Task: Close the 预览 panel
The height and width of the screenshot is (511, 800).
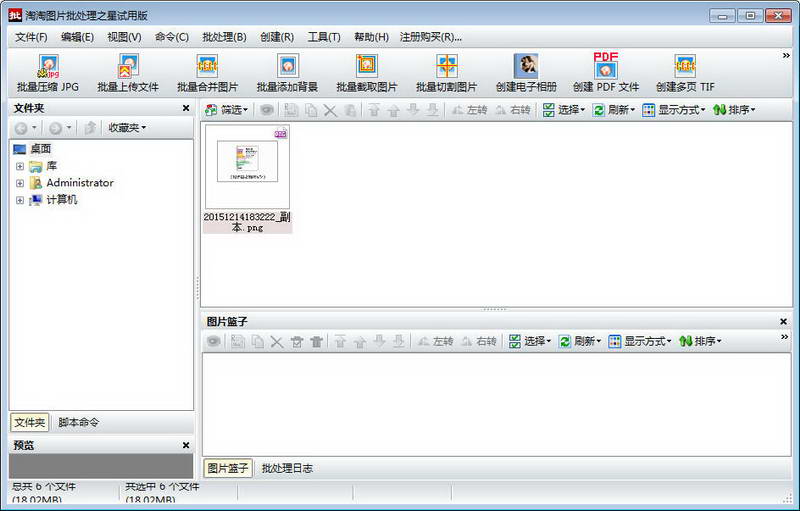Action: tap(186, 445)
